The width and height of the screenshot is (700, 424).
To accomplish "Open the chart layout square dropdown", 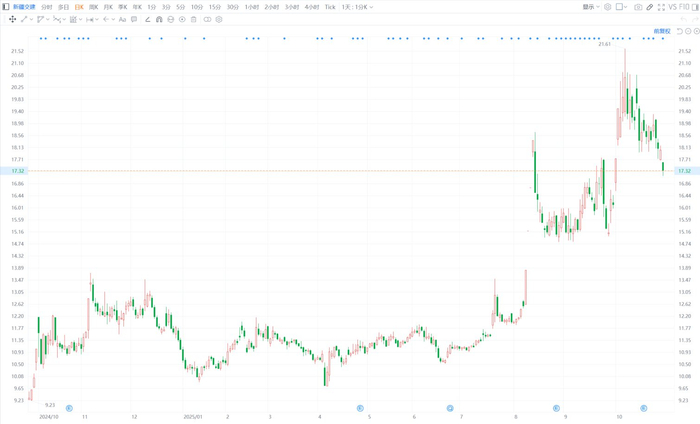I will click(x=621, y=7).
